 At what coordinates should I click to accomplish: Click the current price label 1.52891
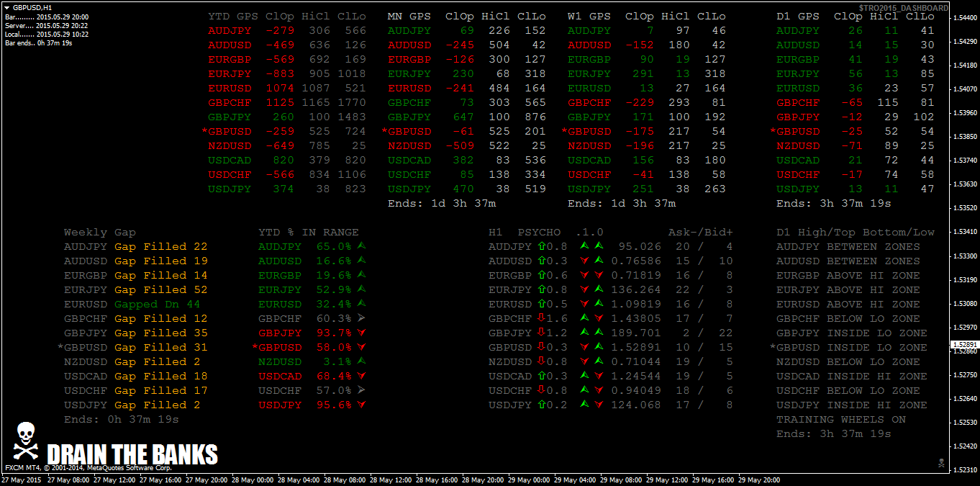[x=964, y=345]
